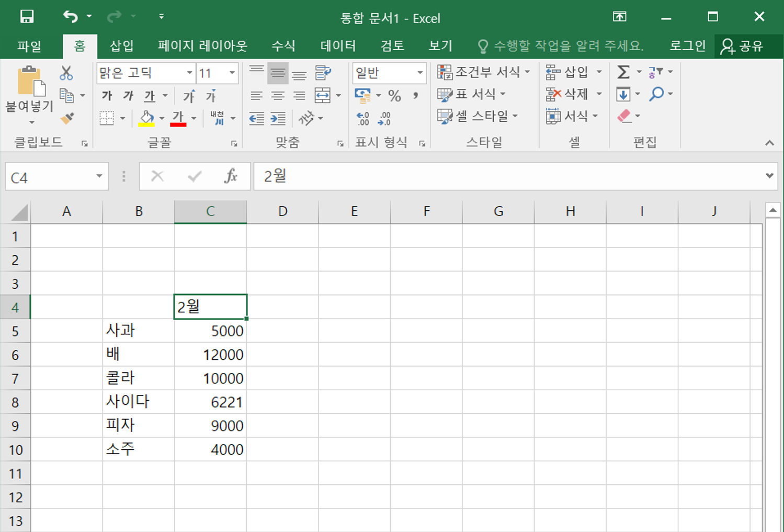Click the 로그인 sign-in link
Viewport: 784px width, 532px height.
pyautogui.click(x=687, y=46)
